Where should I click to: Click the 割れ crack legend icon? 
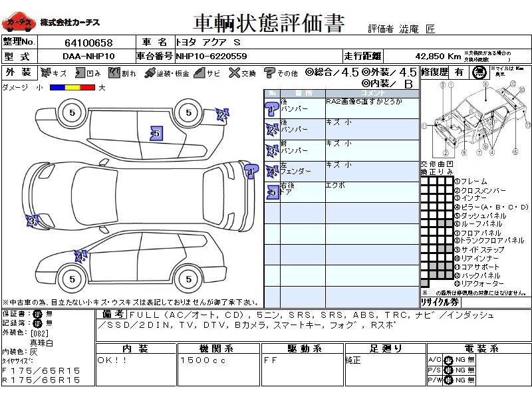click(114, 72)
